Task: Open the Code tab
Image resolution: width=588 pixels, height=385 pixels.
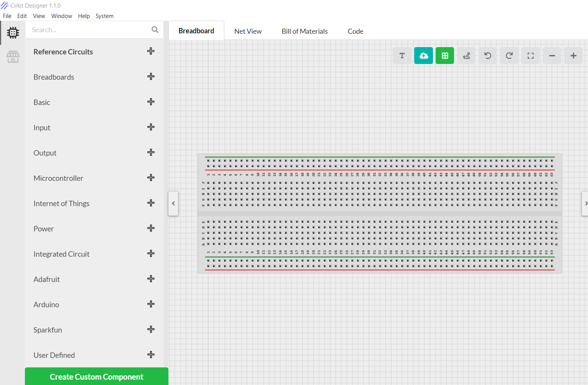Action: tap(355, 31)
